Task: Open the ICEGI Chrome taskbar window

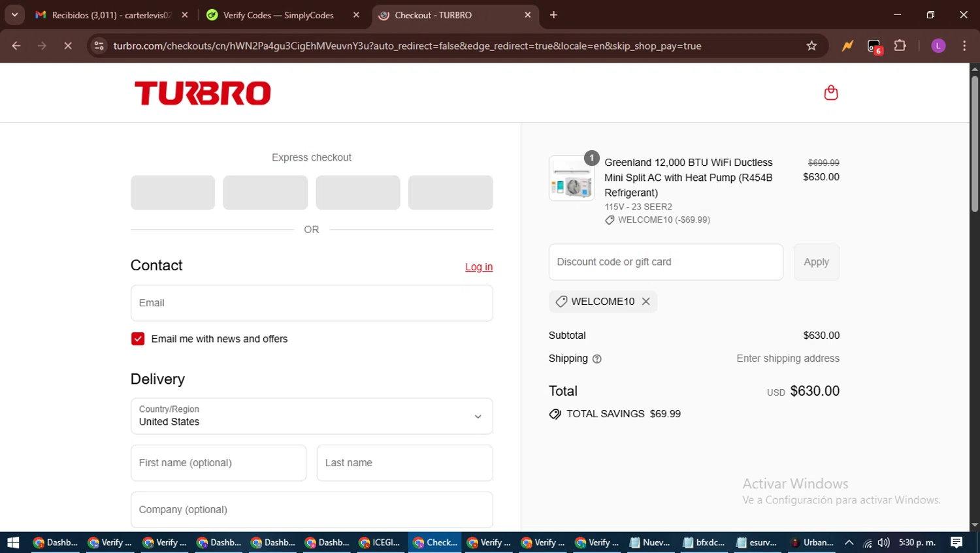Action: (x=380, y=543)
